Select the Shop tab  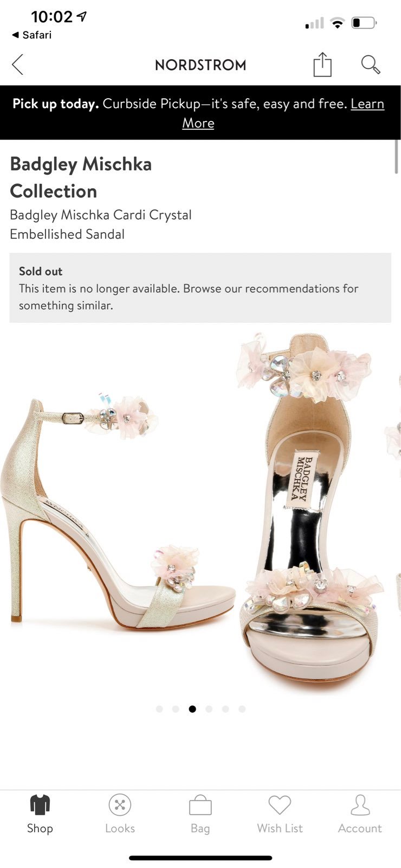point(40,814)
